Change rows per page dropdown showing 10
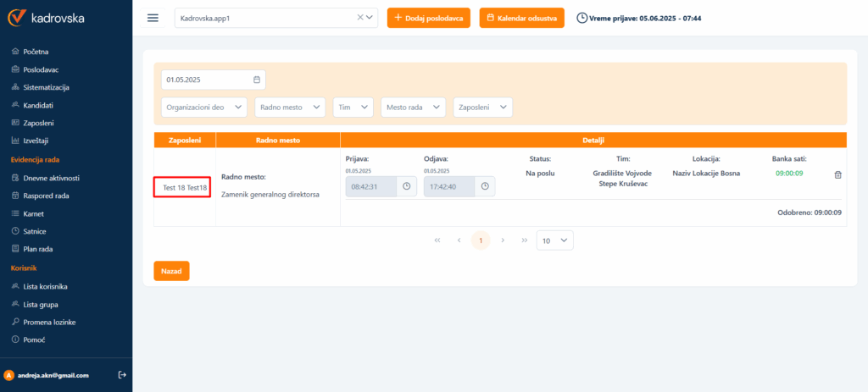 555,240
